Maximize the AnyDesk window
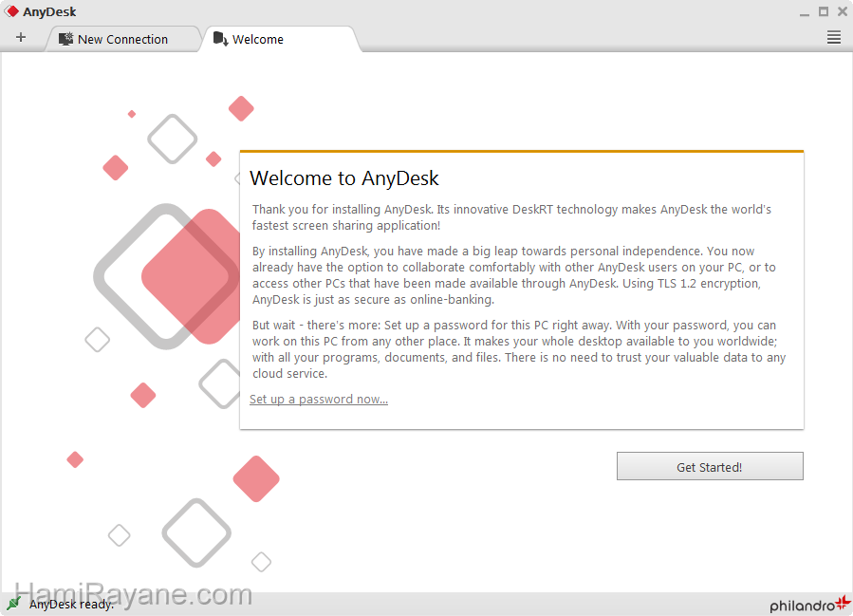Image resolution: width=853 pixels, height=616 pixels. [824, 11]
